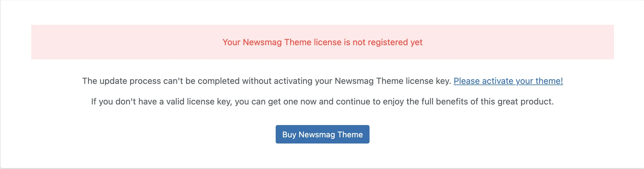Click 'your theme!' at the end of the link
Screen dimensions: 644x169
tap(539, 81)
